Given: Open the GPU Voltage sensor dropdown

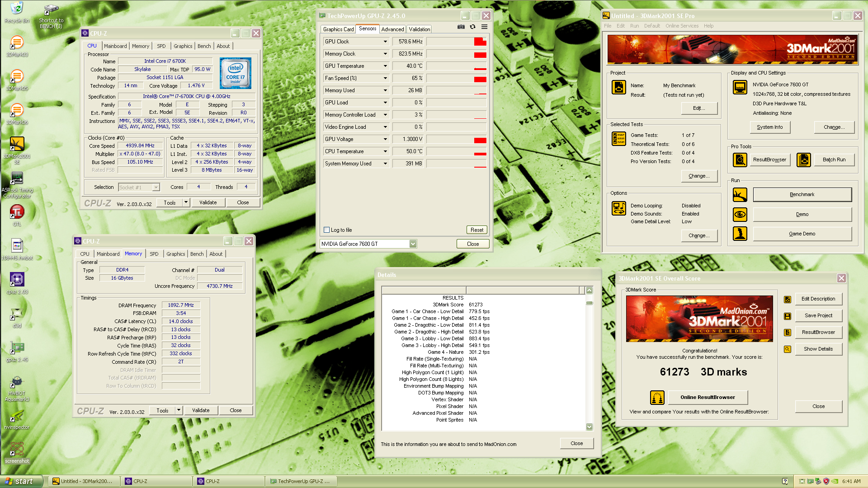Looking at the screenshot, I should tap(385, 139).
